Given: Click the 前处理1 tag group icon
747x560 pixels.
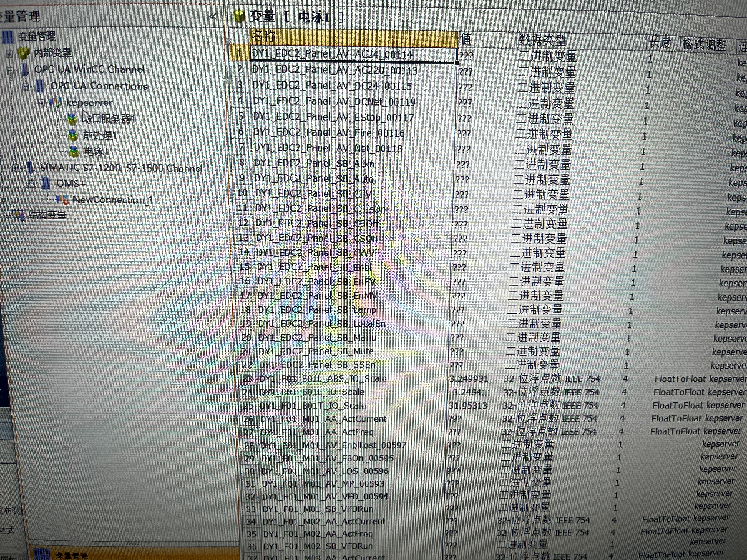Looking at the screenshot, I should (73, 135).
